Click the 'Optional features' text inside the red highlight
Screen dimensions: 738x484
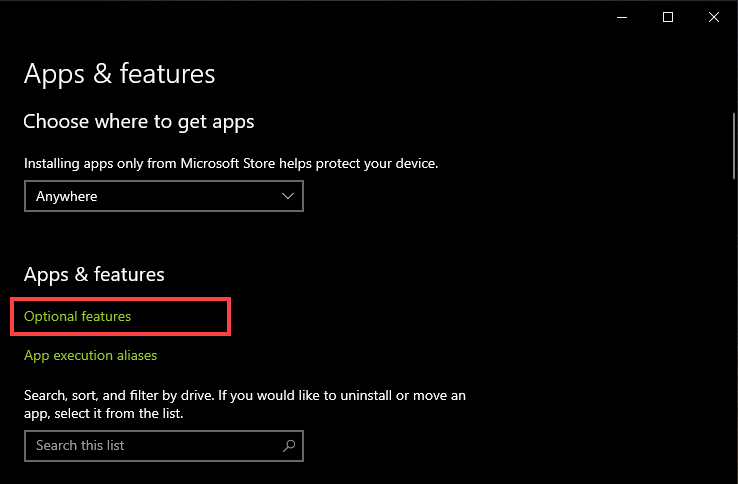coord(78,316)
